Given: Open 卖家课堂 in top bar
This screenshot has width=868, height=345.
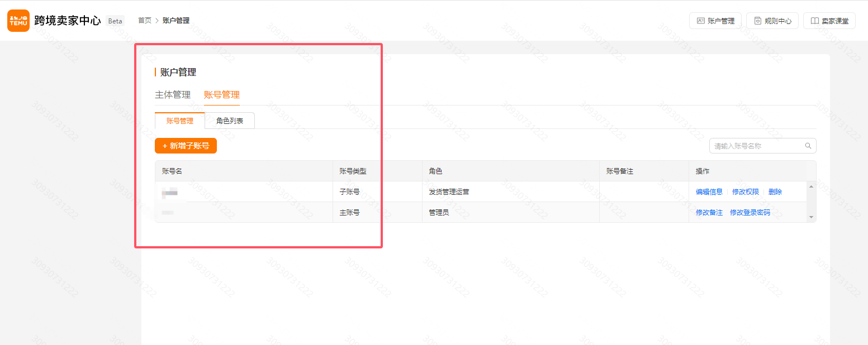Looking at the screenshot, I should [829, 21].
